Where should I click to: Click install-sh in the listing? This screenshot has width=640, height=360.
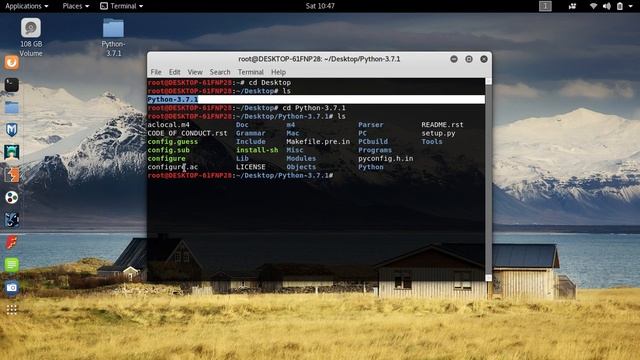pyautogui.click(x=257, y=150)
